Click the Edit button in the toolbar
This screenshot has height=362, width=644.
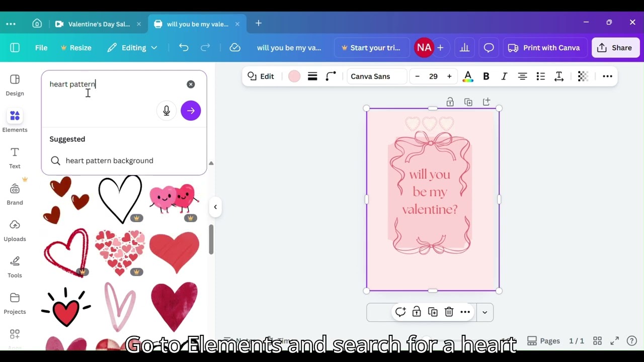(x=261, y=76)
